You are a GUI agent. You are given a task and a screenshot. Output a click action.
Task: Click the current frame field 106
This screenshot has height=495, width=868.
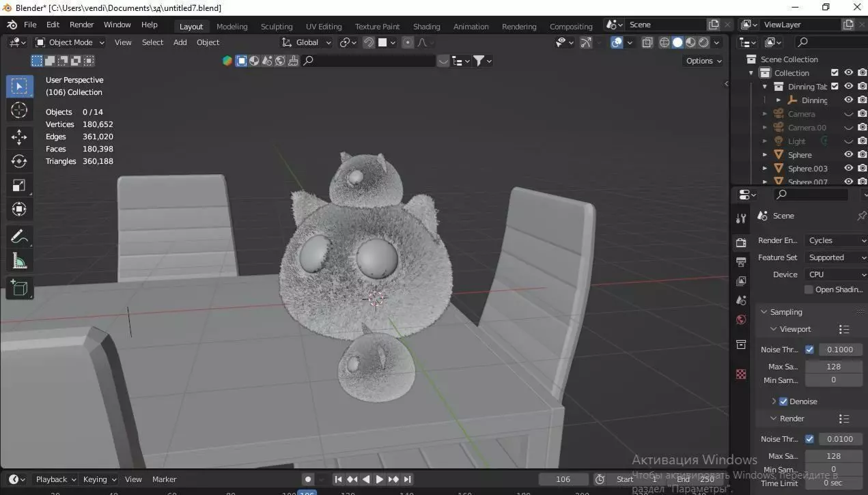pyautogui.click(x=563, y=479)
